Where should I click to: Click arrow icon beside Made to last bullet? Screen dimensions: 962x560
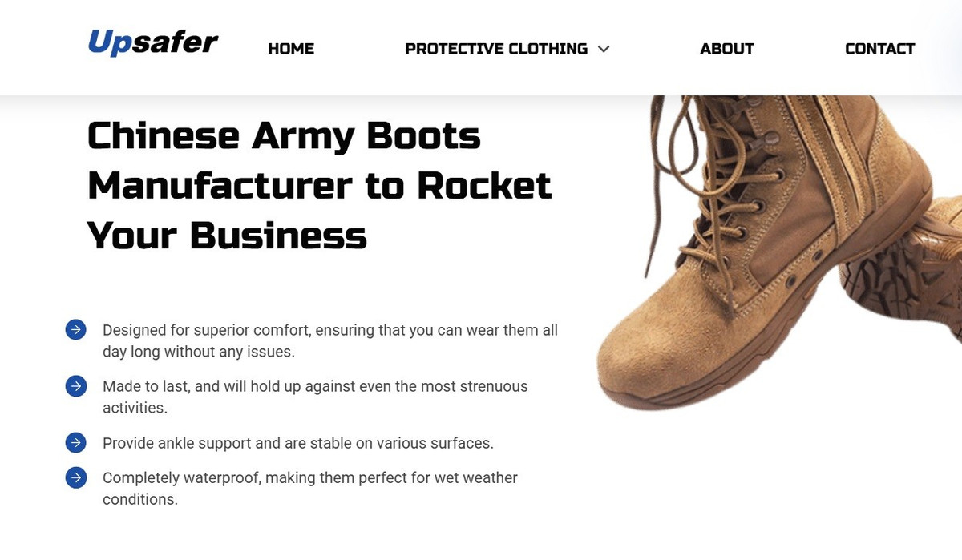point(75,385)
